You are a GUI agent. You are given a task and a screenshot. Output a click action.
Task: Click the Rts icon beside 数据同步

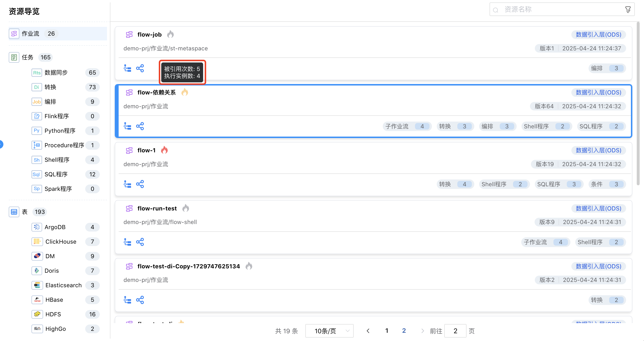click(x=37, y=72)
